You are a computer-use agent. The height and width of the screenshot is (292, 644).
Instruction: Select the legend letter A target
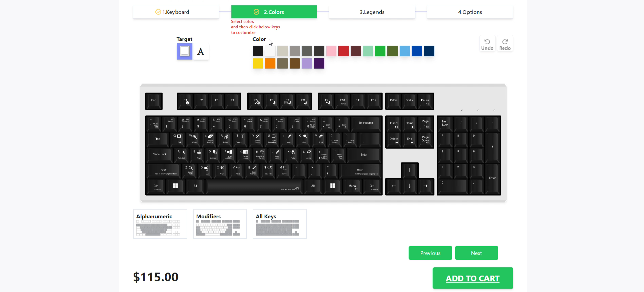tap(201, 52)
